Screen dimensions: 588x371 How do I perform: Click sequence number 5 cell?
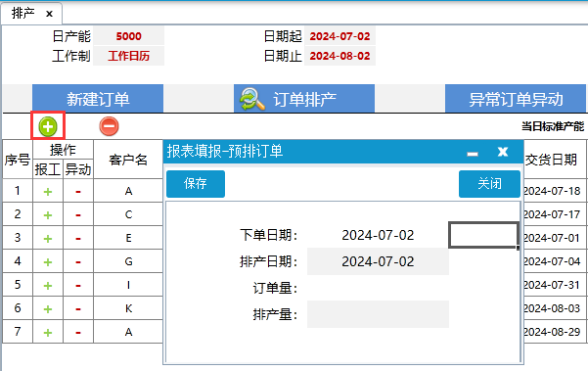[x=18, y=285]
